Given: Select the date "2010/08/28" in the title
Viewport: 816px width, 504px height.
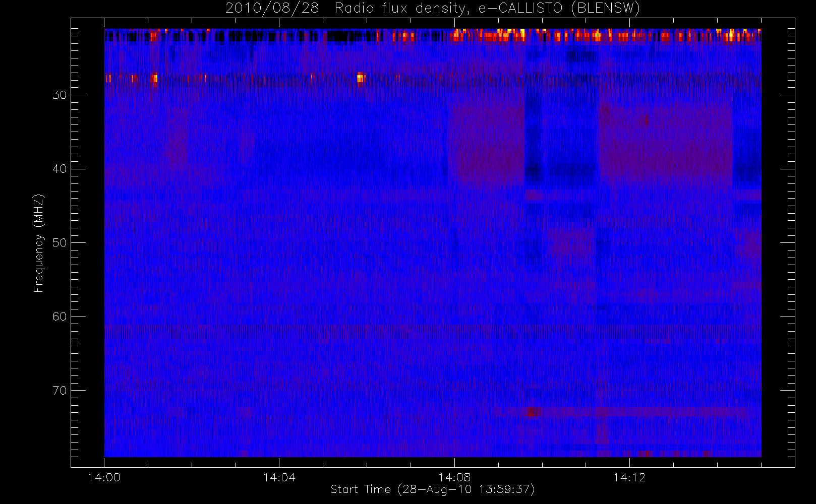Looking at the screenshot, I should [x=272, y=9].
